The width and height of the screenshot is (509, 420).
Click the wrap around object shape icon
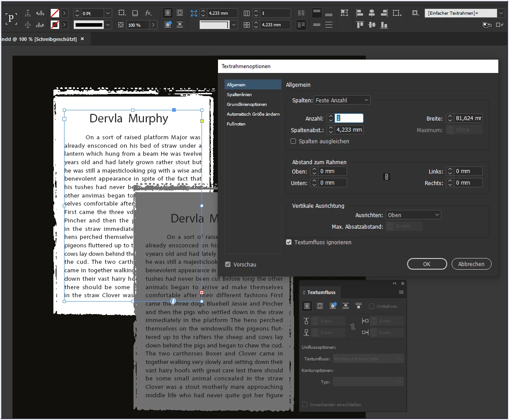pos(333,306)
